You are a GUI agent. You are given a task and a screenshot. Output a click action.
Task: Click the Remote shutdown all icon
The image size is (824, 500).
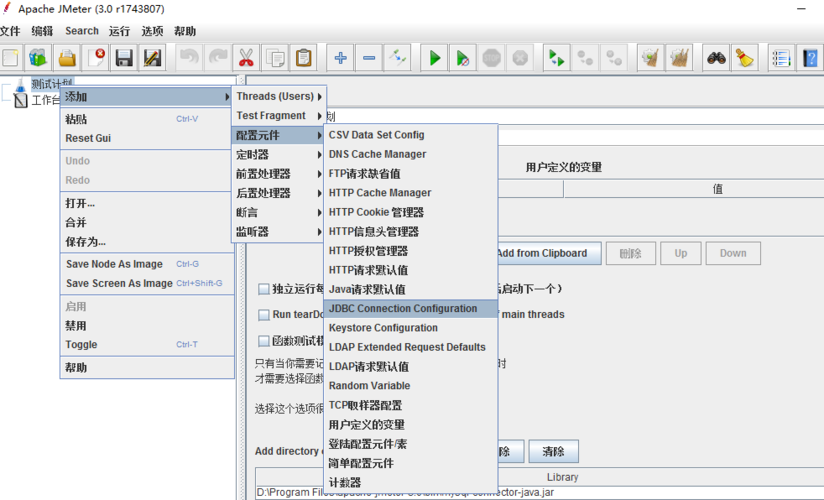coord(614,57)
